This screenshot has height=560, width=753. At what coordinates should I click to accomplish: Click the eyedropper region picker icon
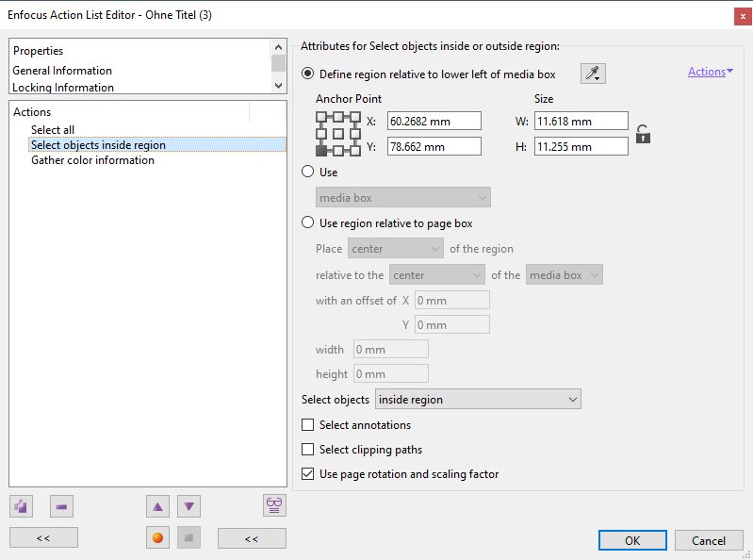[593, 74]
